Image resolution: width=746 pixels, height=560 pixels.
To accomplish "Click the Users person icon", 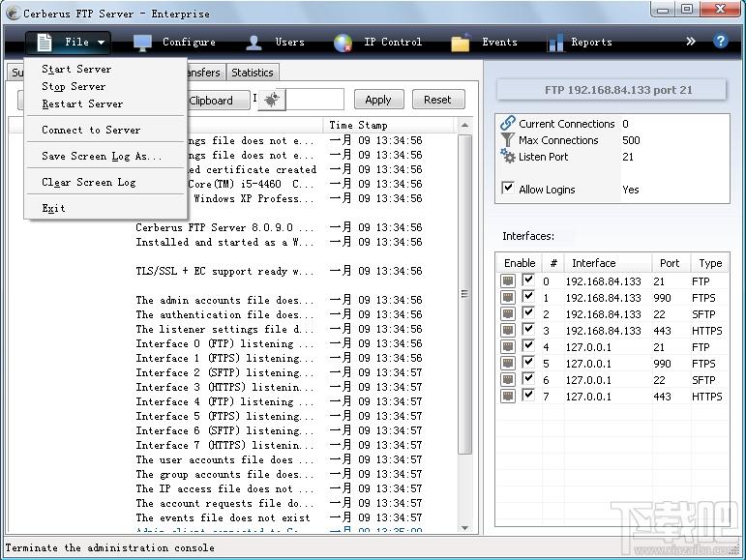I will point(254,43).
